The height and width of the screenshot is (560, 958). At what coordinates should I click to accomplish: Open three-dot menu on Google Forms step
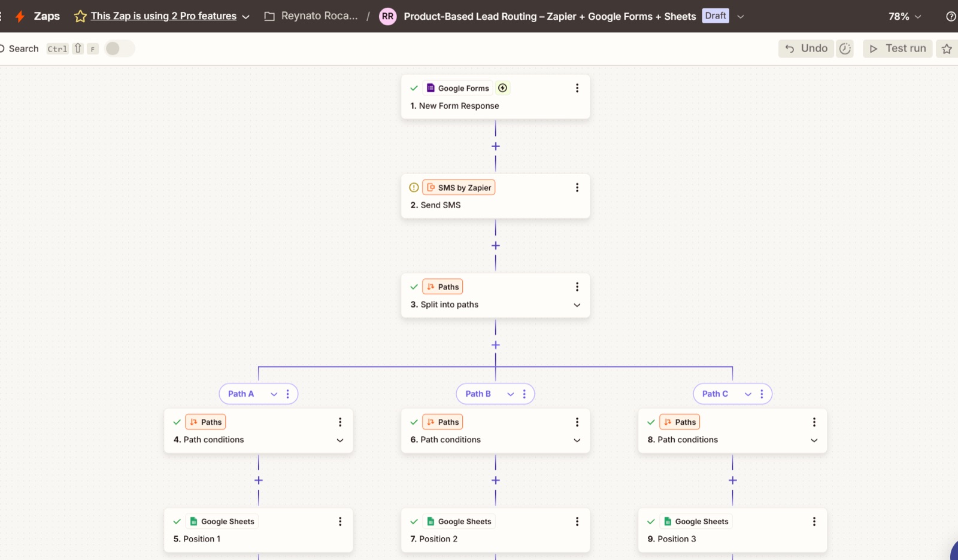click(577, 88)
